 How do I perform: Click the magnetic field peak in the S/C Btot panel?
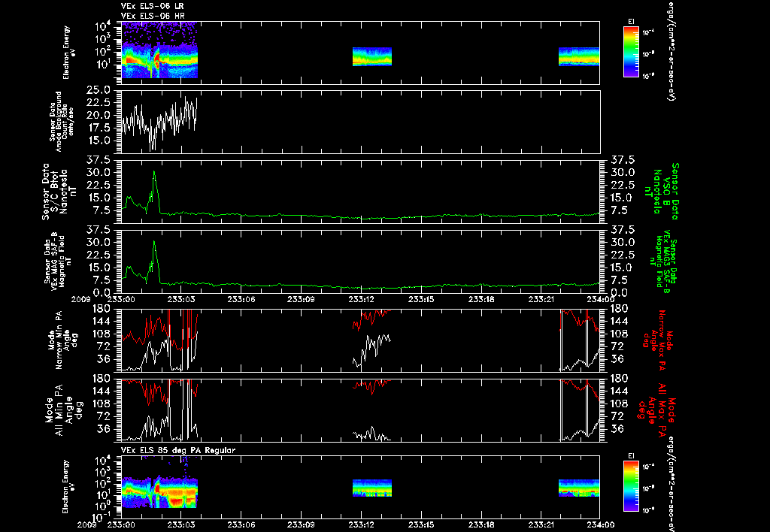pos(154,172)
